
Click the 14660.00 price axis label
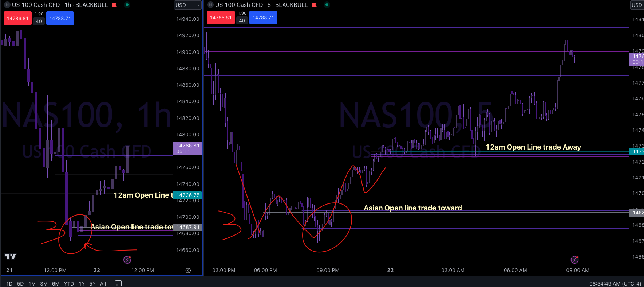tap(188, 250)
